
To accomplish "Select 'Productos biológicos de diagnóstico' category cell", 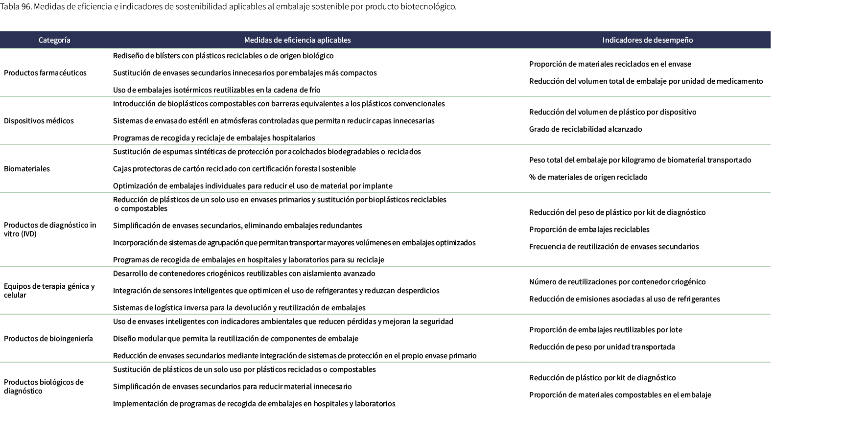I will pyautogui.click(x=44, y=387).
